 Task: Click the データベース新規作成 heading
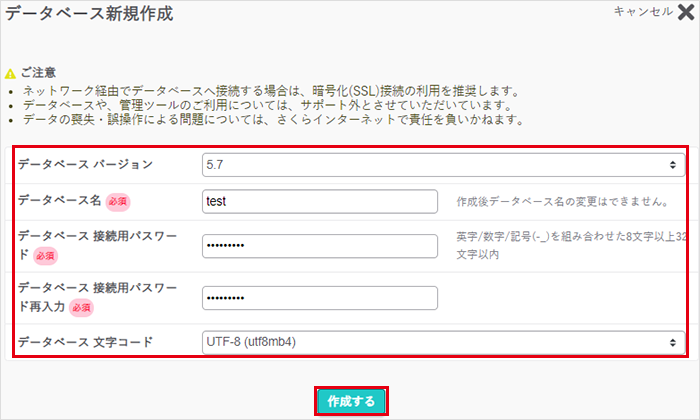click(88, 15)
